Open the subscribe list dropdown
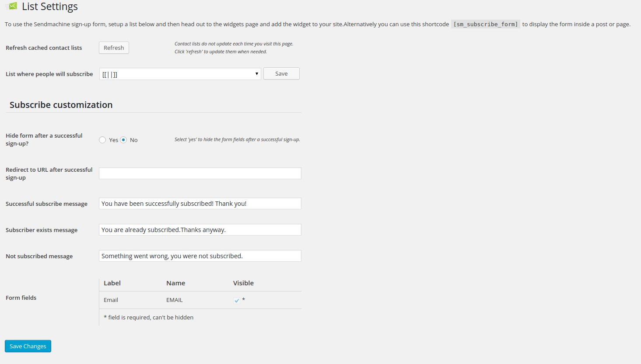Image resolution: width=641 pixels, height=364 pixels. pos(180,74)
